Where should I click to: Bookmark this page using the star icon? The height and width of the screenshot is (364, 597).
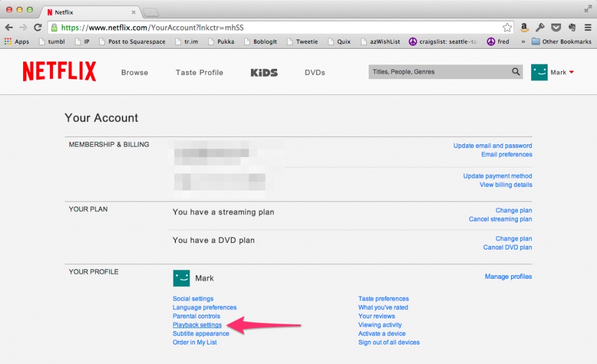pyautogui.click(x=507, y=27)
